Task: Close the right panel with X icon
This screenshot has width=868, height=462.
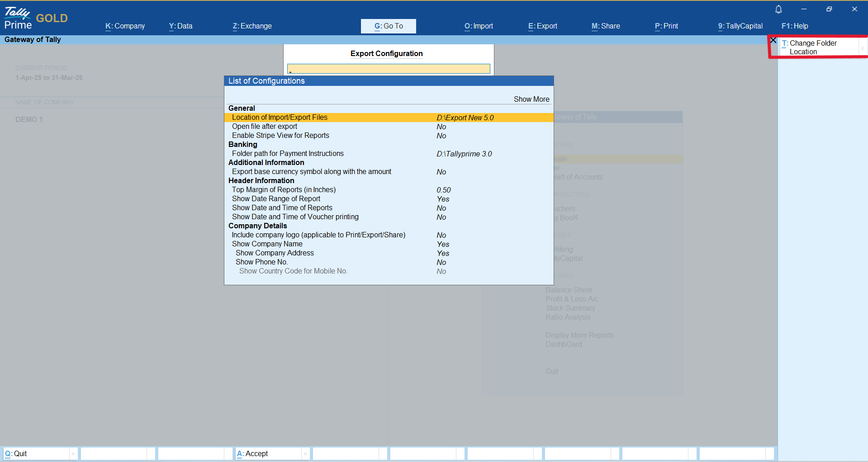Action: [773, 41]
